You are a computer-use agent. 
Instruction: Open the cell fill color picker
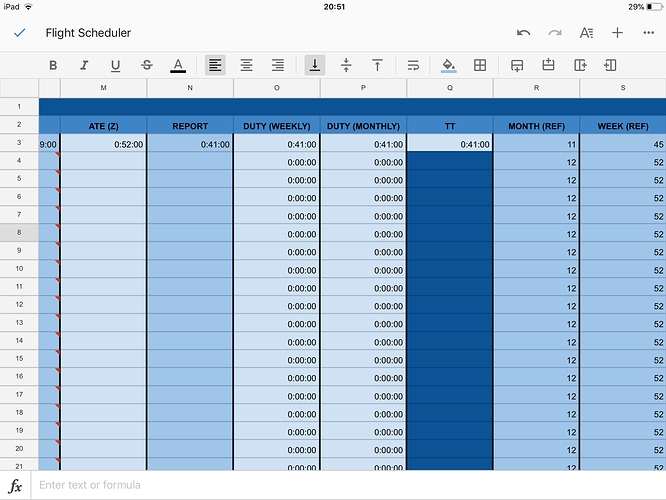coord(449,65)
